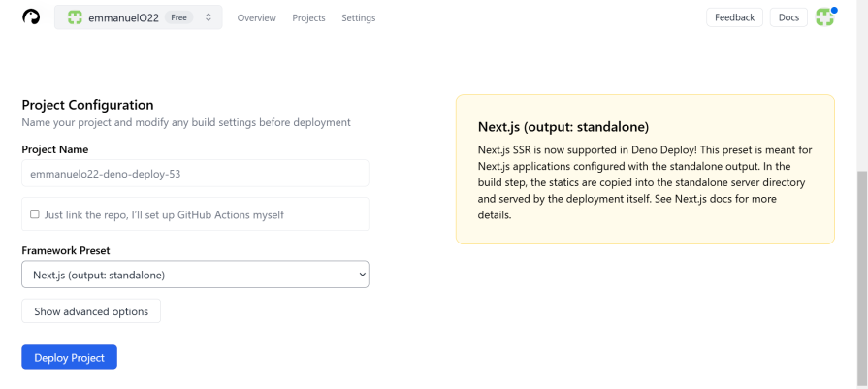
Task: Click Show advanced options
Action: pyautogui.click(x=91, y=311)
